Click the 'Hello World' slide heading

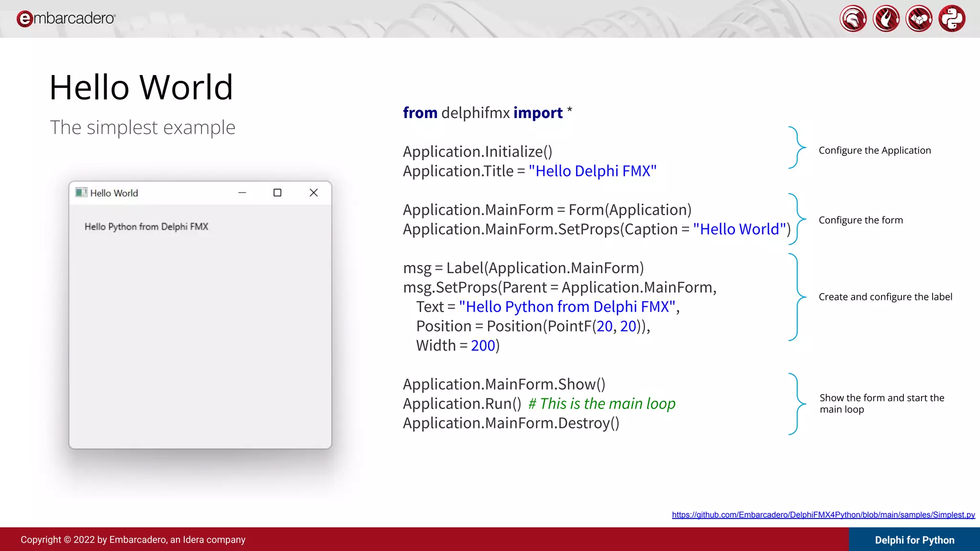141,88
